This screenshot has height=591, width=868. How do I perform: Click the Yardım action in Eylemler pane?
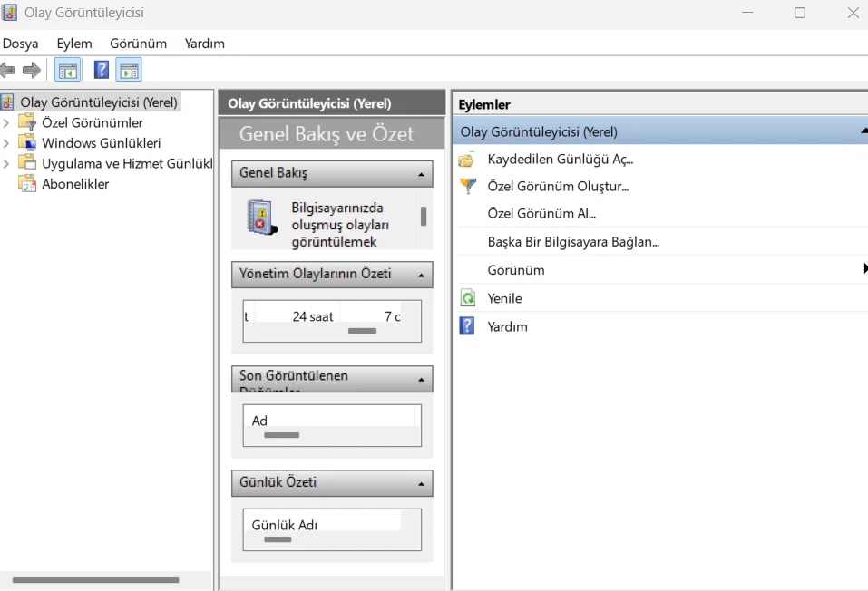click(x=507, y=326)
